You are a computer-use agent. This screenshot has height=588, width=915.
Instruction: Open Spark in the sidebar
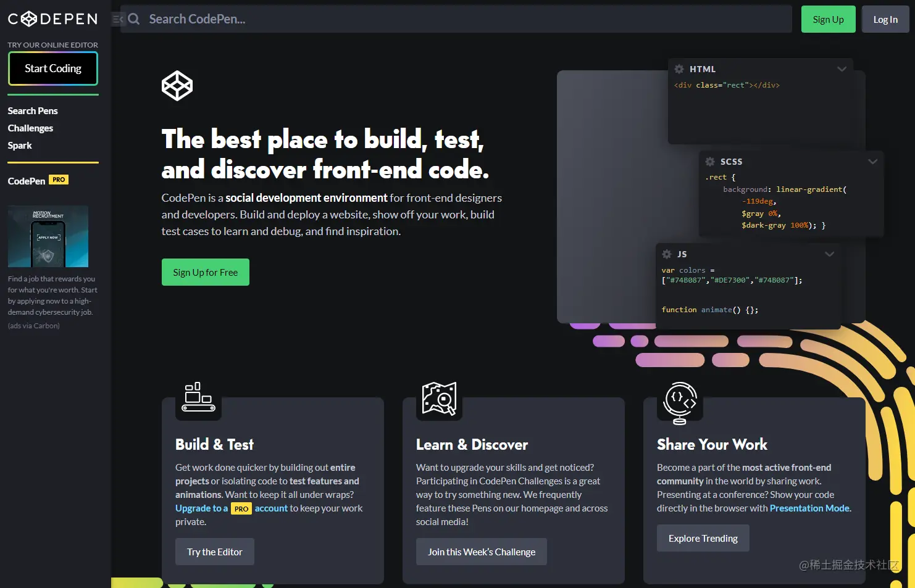(20, 146)
